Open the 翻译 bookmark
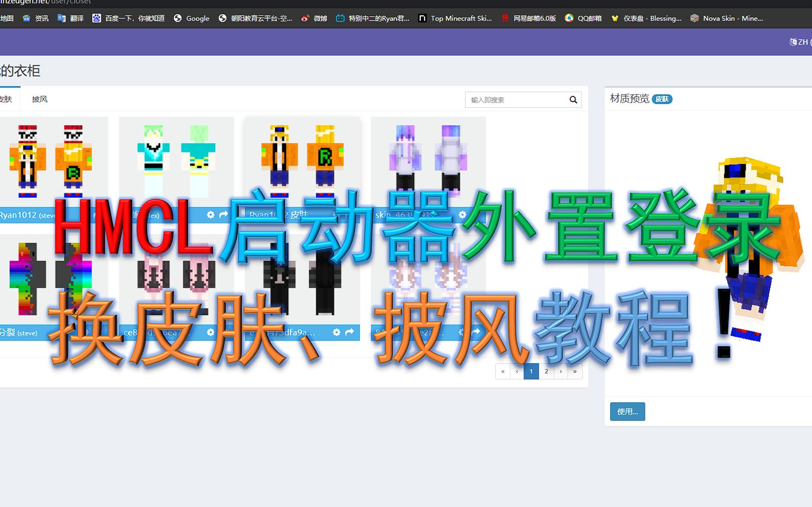The width and height of the screenshot is (812, 507). point(70,18)
